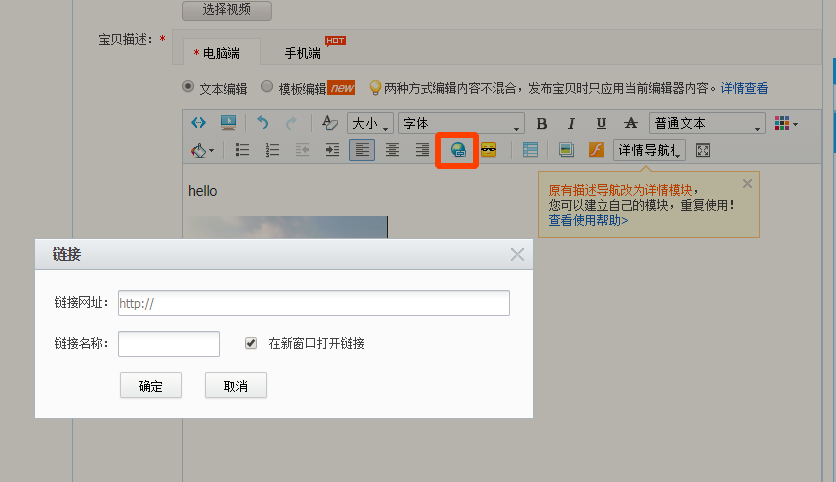Image resolution: width=836 pixels, height=482 pixels.
Task: Toggle italic formatting
Action: (571, 124)
